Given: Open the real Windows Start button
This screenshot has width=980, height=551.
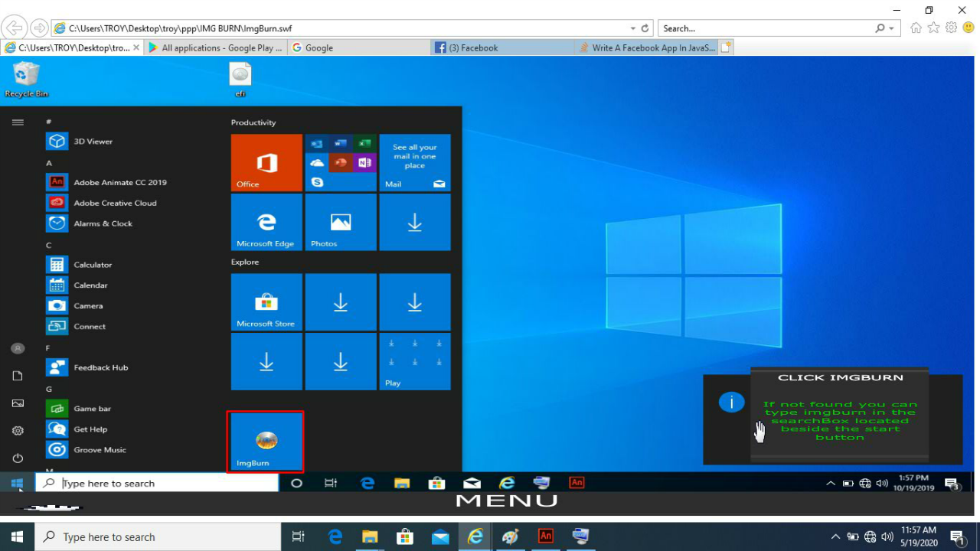Looking at the screenshot, I should coord(17,537).
